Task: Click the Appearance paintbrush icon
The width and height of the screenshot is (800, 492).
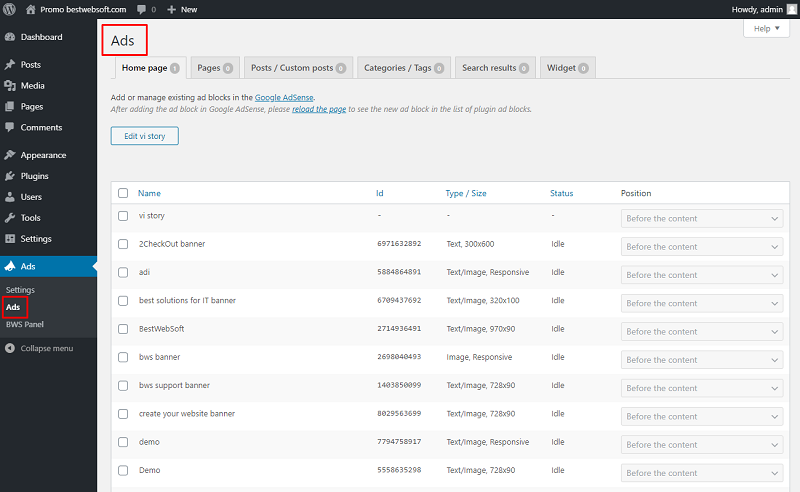Action: click(x=10, y=155)
